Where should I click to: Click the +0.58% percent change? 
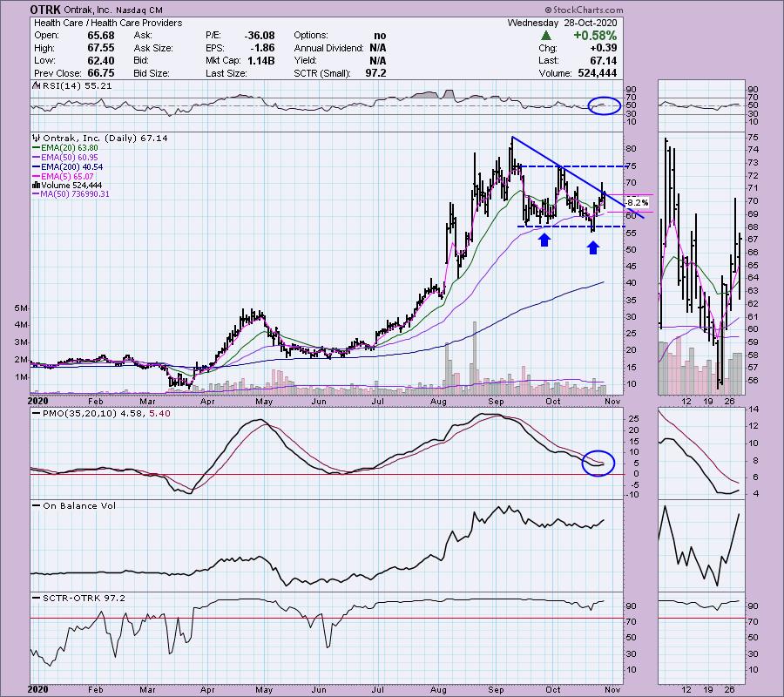coord(595,36)
